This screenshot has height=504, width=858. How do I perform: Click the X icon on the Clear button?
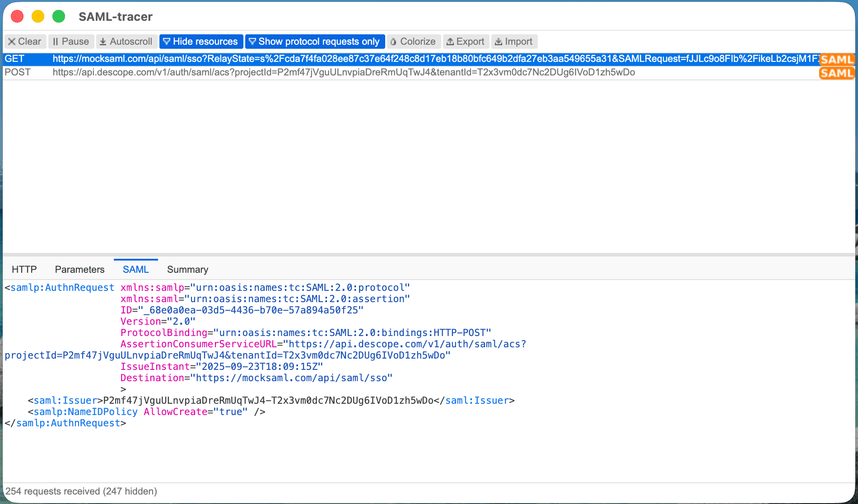click(12, 41)
